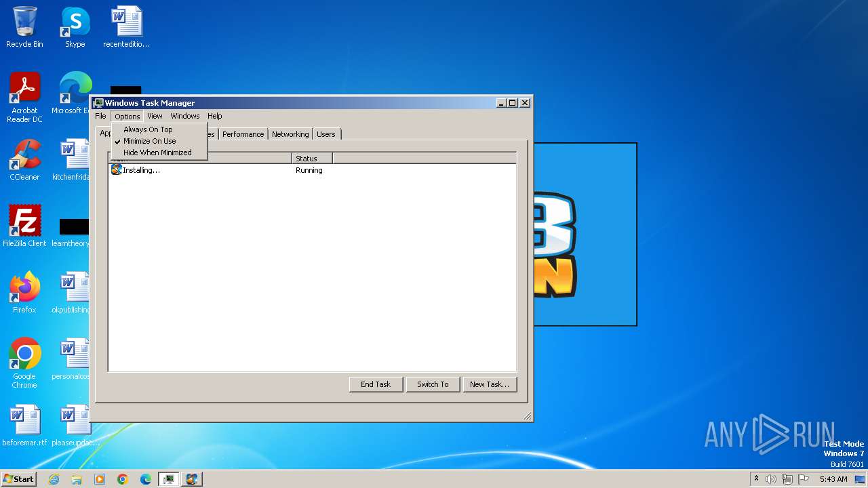The width and height of the screenshot is (868, 488).
Task: Open Internet Explorer in the taskbar
Action: [x=54, y=479]
